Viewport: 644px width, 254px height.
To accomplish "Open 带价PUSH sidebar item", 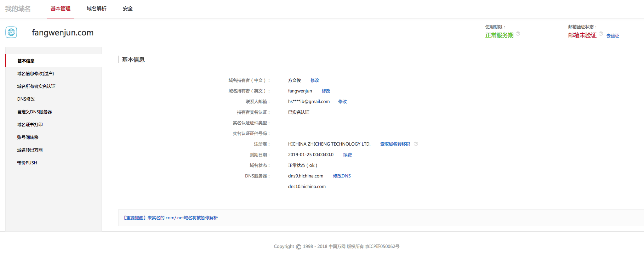I will click(x=27, y=163).
